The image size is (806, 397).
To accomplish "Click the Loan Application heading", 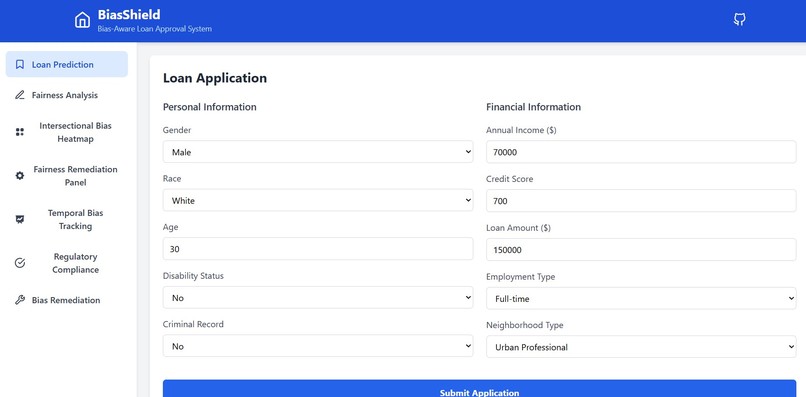I will pos(215,78).
